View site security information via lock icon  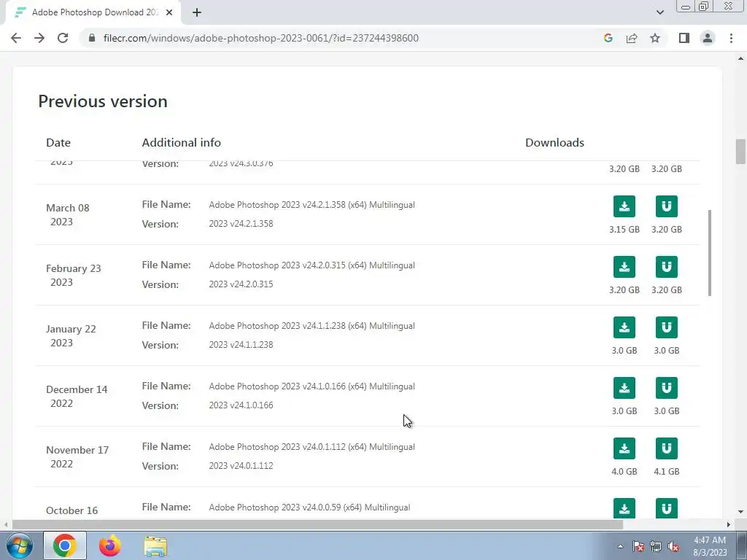point(92,38)
